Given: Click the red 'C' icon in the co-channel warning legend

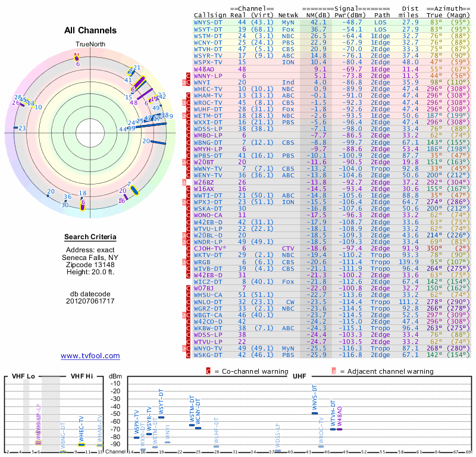Looking at the screenshot, I should (x=208, y=371).
